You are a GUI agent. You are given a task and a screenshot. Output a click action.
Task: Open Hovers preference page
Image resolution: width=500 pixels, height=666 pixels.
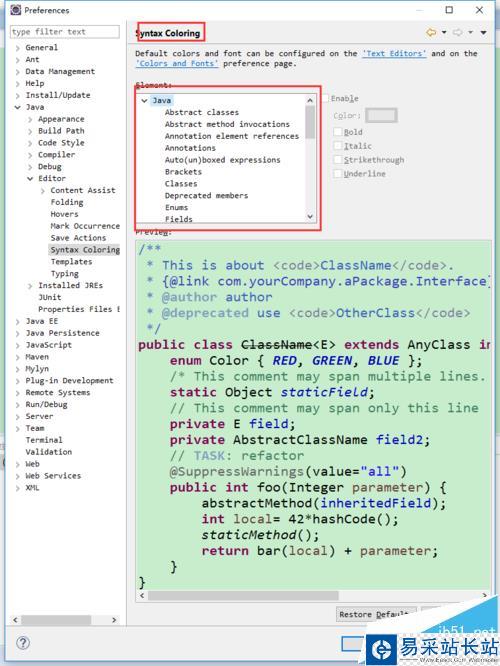point(64,214)
